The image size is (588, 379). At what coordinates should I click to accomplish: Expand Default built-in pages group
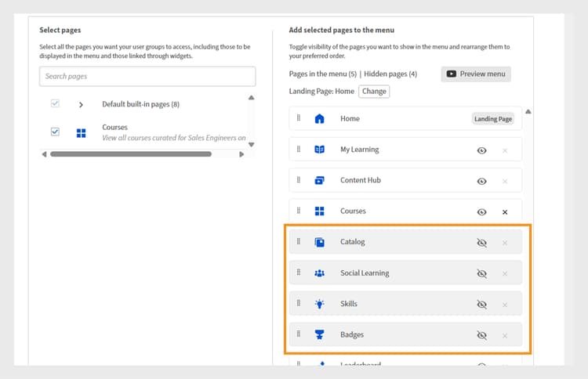81,104
